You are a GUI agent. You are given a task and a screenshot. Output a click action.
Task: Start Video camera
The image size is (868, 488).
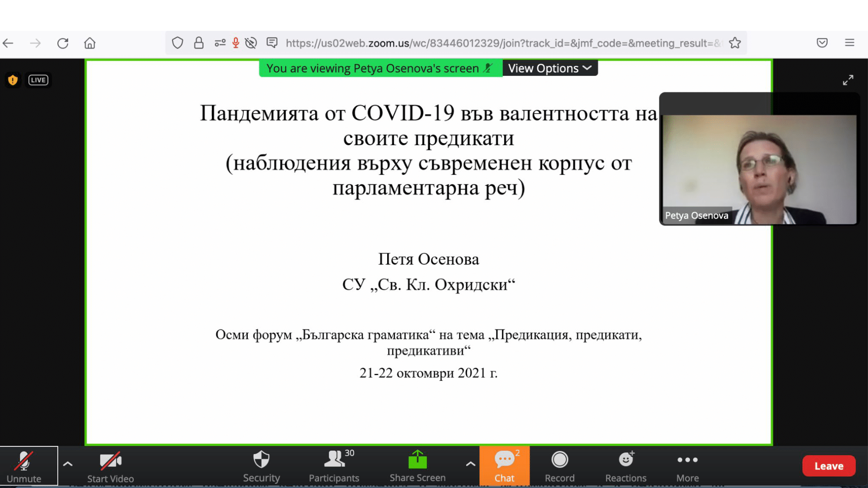coord(110,465)
